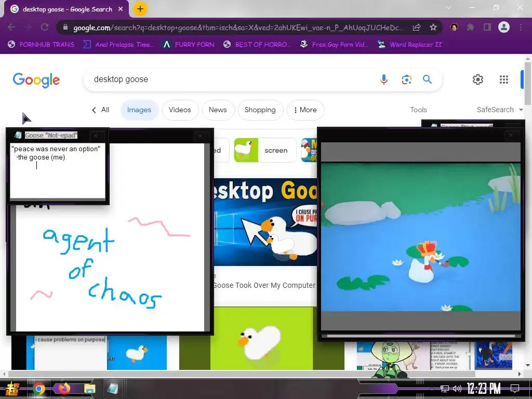Image resolution: width=532 pixels, height=399 pixels.
Task: Click the site lock icon in address bar
Action: 65,27
